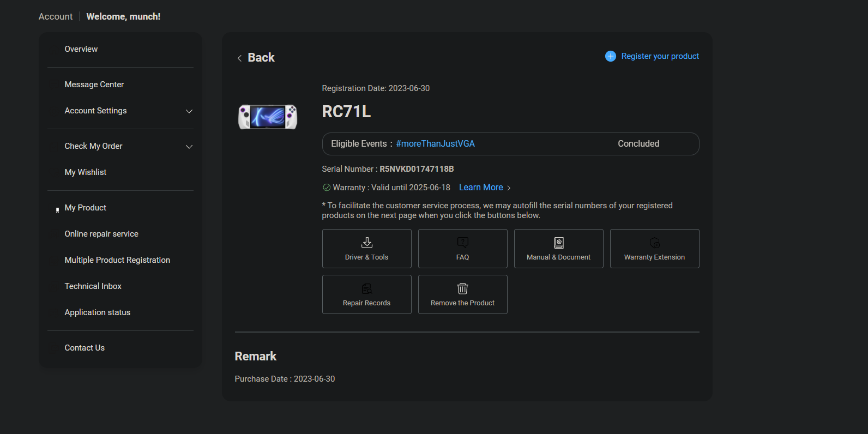The width and height of the screenshot is (868, 434).
Task: Click the warranty valid checkmark icon
Action: (327, 188)
